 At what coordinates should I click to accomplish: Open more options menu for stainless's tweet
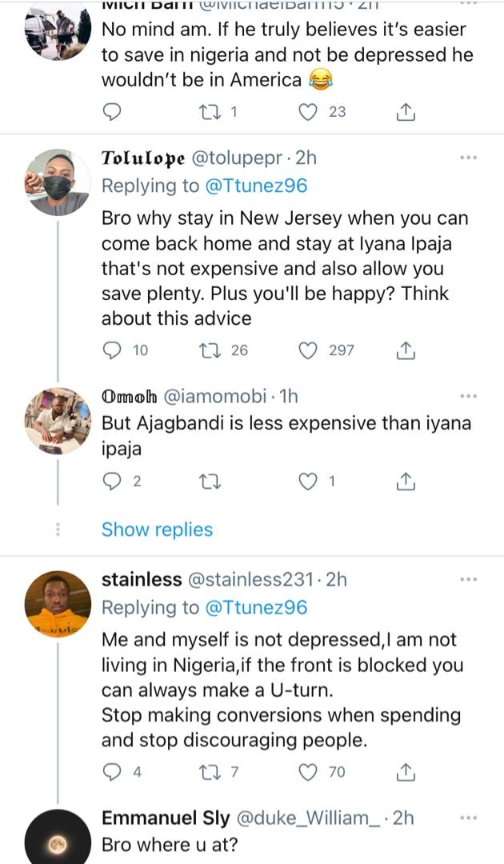(x=468, y=579)
